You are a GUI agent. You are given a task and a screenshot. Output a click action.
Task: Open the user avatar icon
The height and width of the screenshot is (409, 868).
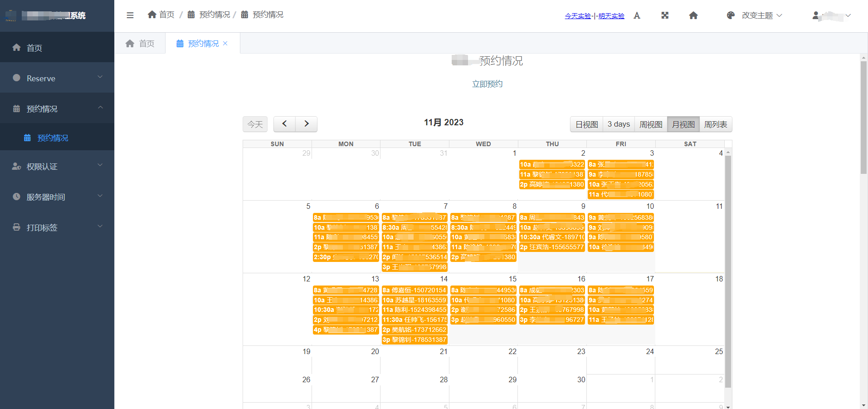coord(816,15)
